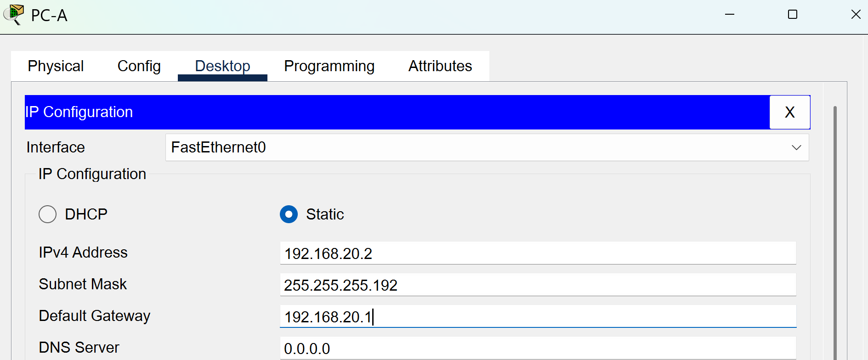Click the Interface label
The width and height of the screenshot is (868, 360).
pyautogui.click(x=56, y=147)
